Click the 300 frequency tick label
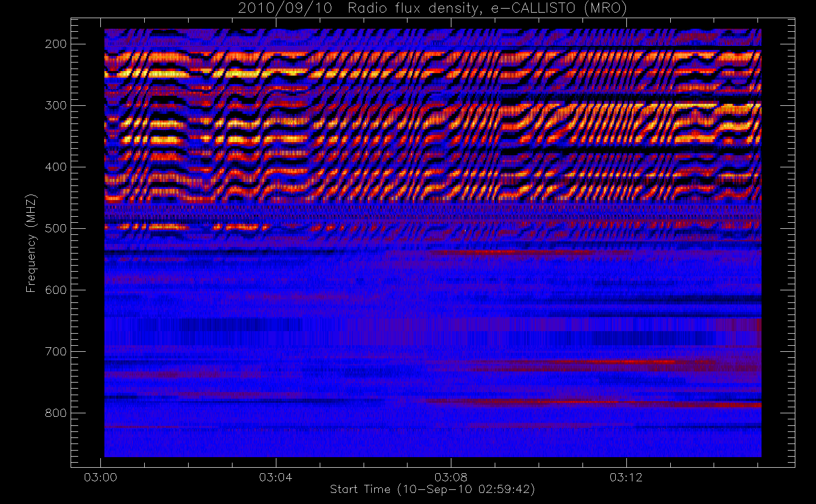This screenshot has height=504, width=816. [56, 105]
